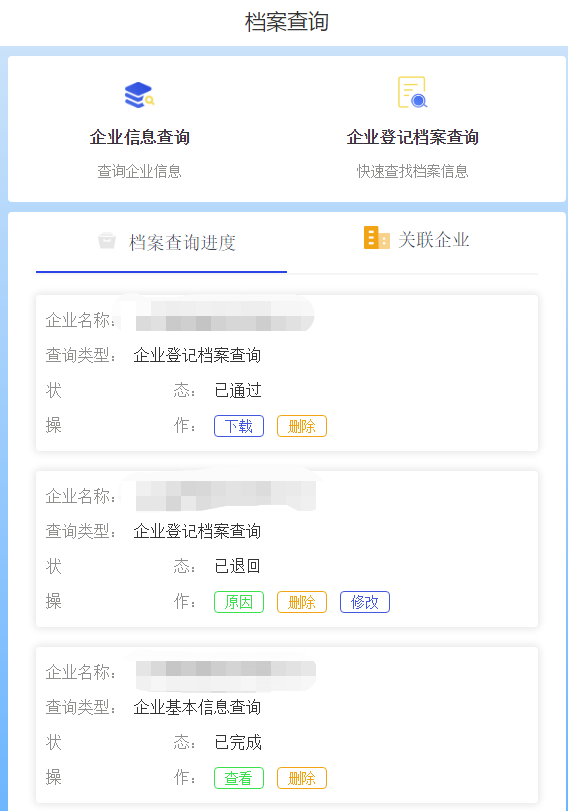This screenshot has width=568, height=811.
Task: Click the document search icon for 企业登记档案查询
Action: (412, 92)
